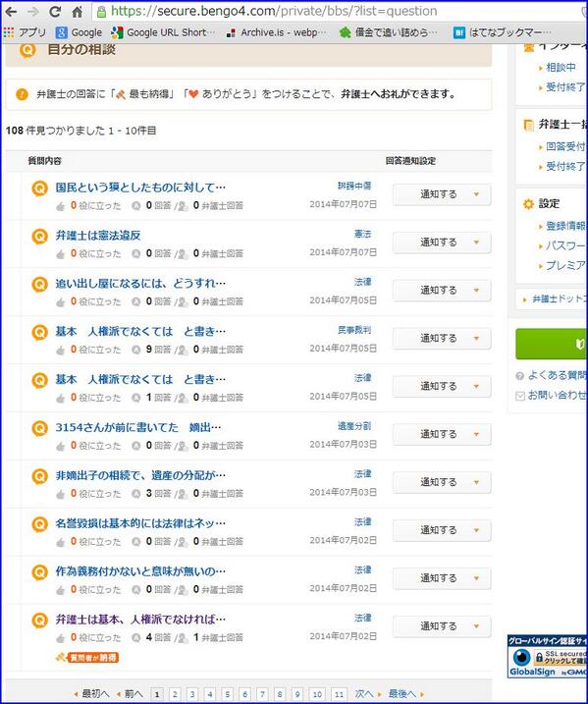The width and height of the screenshot is (588, 704).
Task: Open 通知する dropdown for 国民という漠としたもの
Action: (442, 194)
